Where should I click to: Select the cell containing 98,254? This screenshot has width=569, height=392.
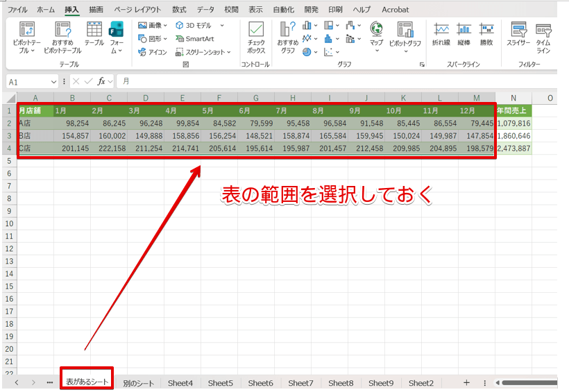(72, 123)
